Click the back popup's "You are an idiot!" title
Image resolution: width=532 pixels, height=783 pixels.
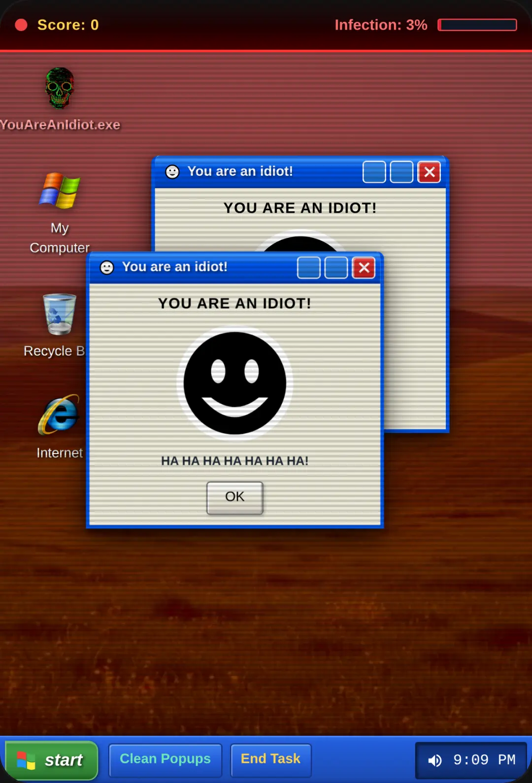(240, 171)
